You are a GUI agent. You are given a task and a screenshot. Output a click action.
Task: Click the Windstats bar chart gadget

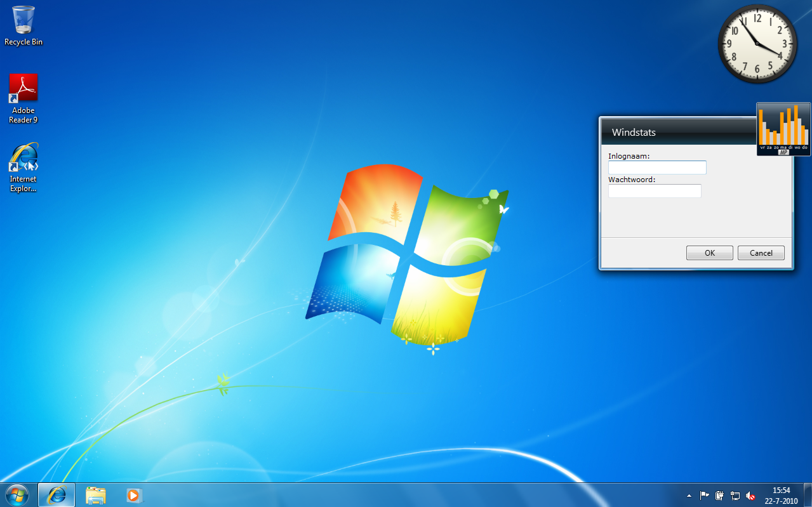coord(783,129)
